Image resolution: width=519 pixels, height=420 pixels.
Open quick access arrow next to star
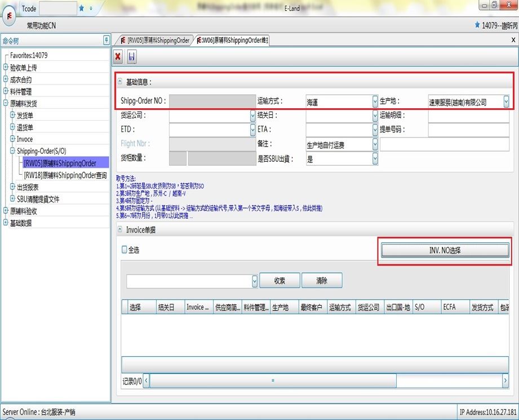[x=91, y=8]
